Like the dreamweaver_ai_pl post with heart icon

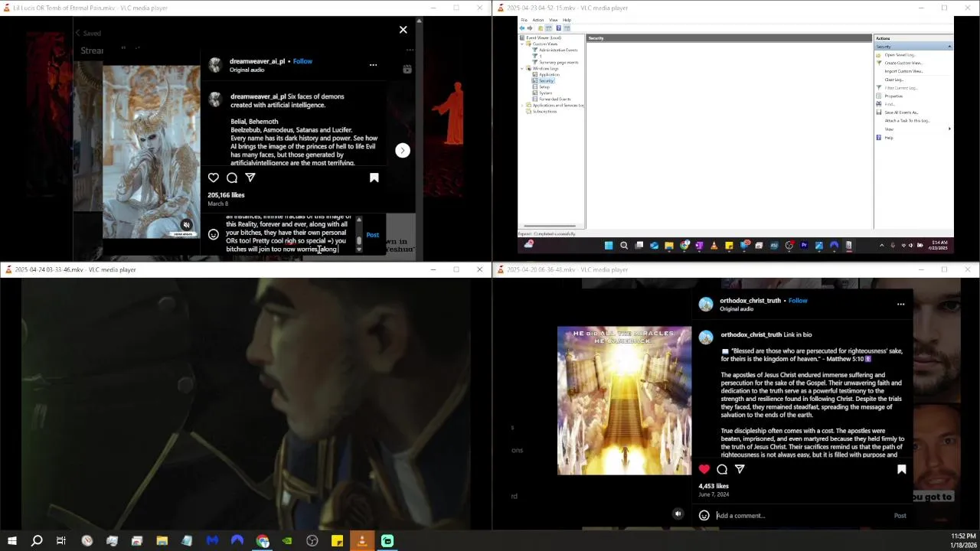tap(214, 178)
